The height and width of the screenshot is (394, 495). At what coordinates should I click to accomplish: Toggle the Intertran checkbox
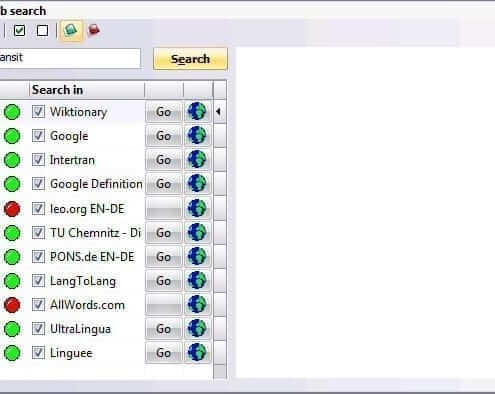[x=38, y=160]
